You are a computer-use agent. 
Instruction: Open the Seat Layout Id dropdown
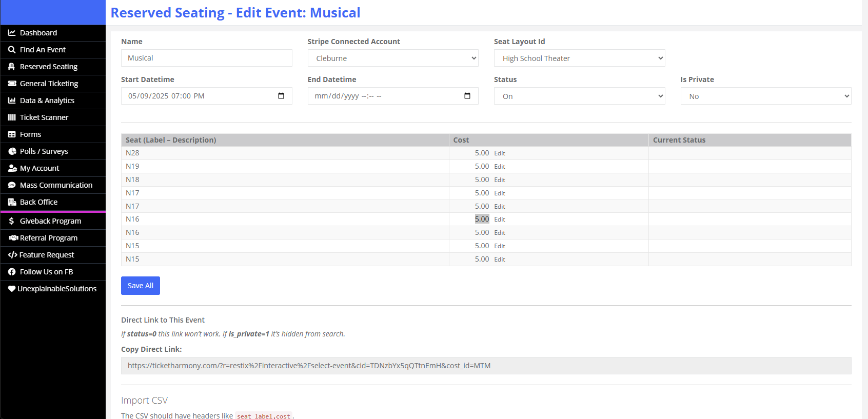(x=579, y=58)
